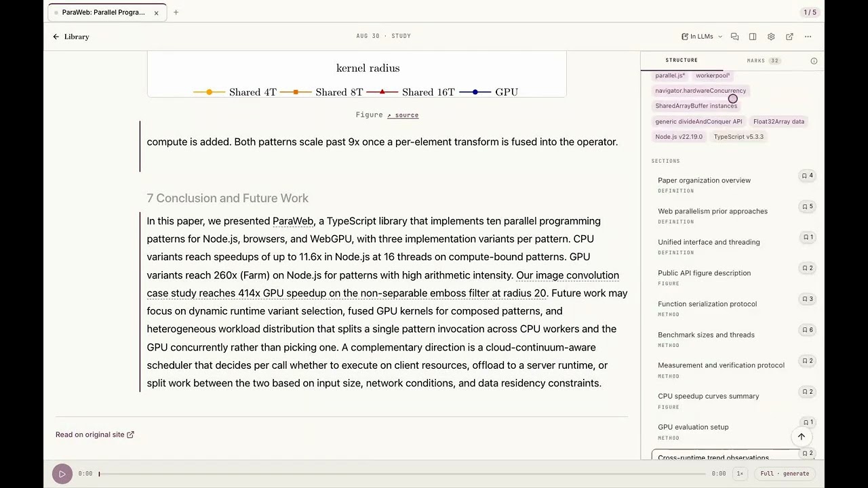
Task: Select the Float32Array data tag
Action: coord(778,121)
